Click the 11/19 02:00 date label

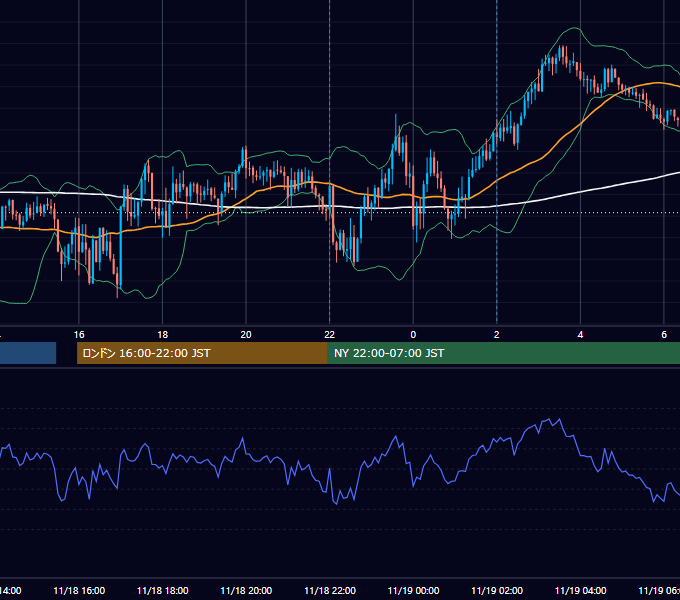click(x=497, y=591)
